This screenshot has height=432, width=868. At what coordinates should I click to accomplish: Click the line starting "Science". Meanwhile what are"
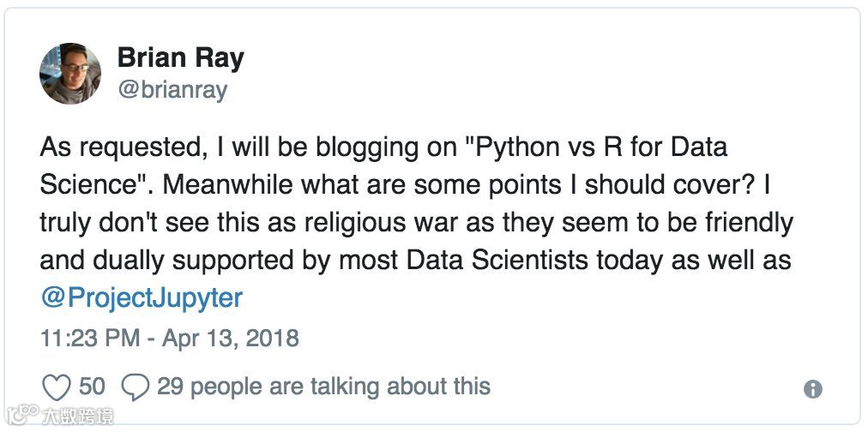[x=403, y=184]
